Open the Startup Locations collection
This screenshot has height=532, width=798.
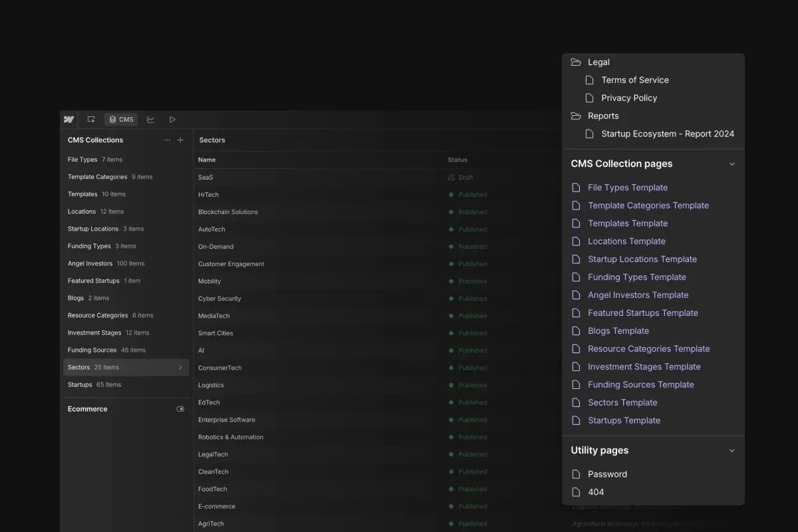[x=126, y=229]
